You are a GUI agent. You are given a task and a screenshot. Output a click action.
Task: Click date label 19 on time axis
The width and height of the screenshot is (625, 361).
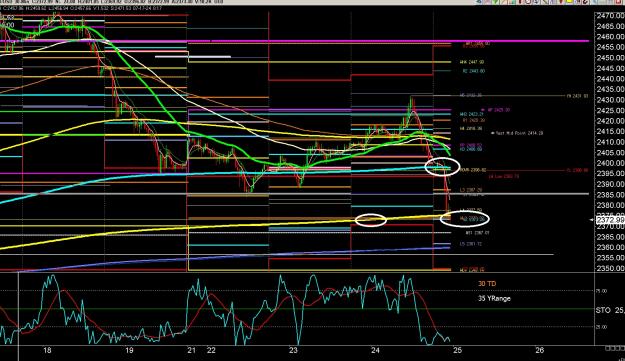tap(129, 351)
